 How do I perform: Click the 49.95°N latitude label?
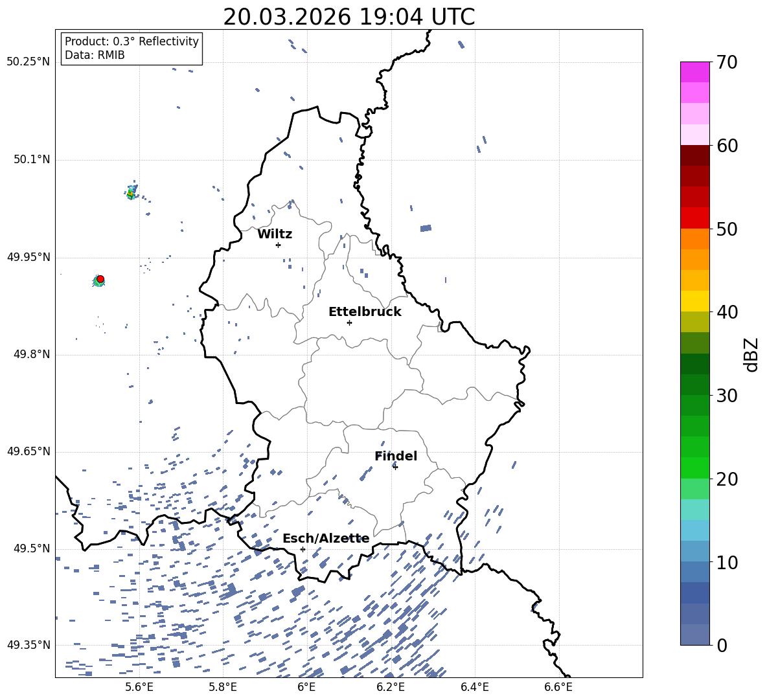coord(28,256)
